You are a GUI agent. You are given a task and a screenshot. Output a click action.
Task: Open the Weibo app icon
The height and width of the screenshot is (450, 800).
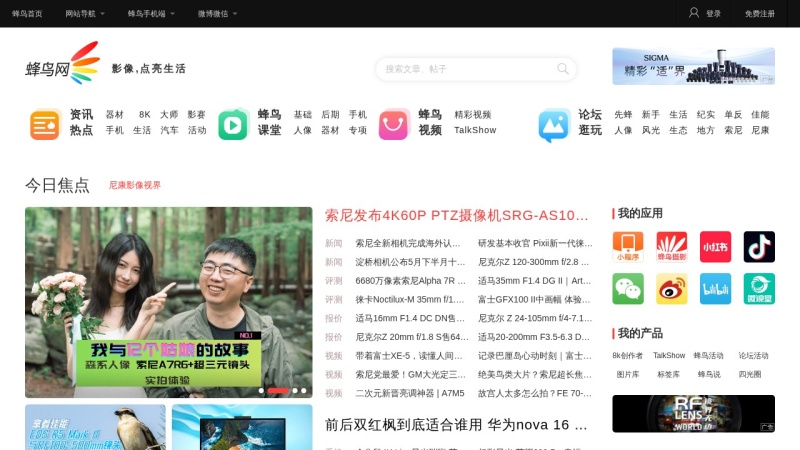click(671, 289)
